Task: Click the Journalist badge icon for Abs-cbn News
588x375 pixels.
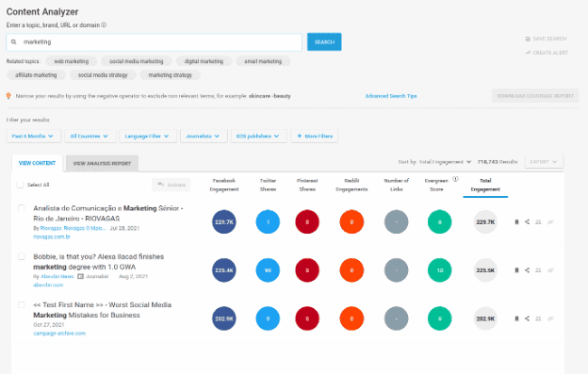Action: click(x=80, y=276)
